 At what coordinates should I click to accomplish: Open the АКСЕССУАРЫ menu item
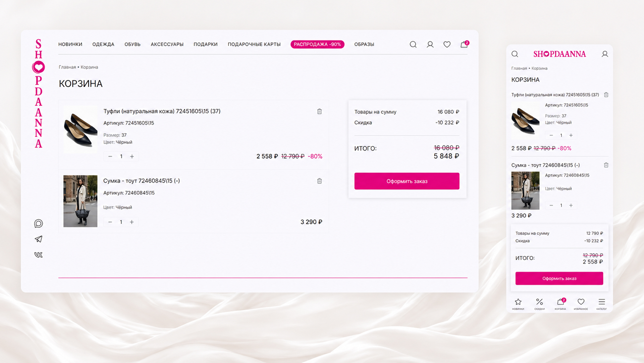167,44
